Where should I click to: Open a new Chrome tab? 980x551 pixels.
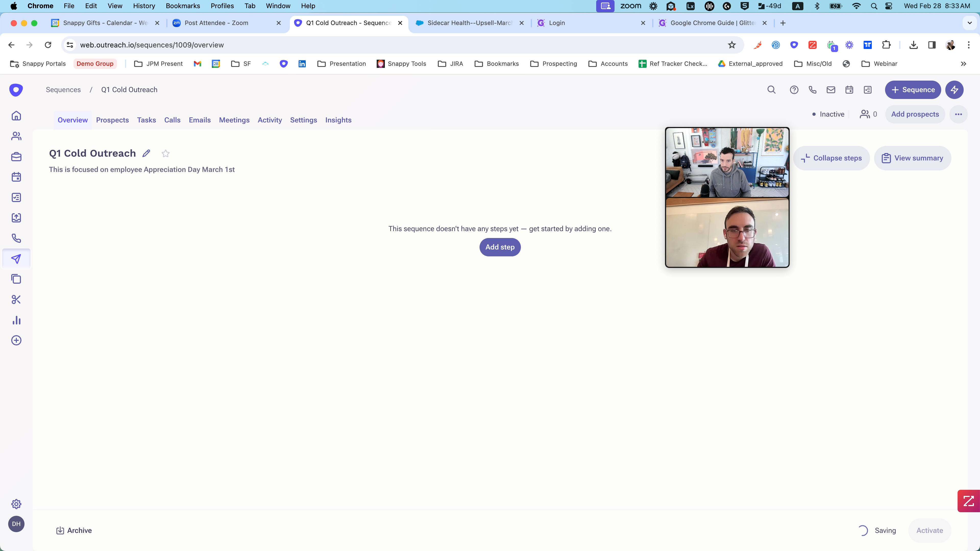coord(782,23)
